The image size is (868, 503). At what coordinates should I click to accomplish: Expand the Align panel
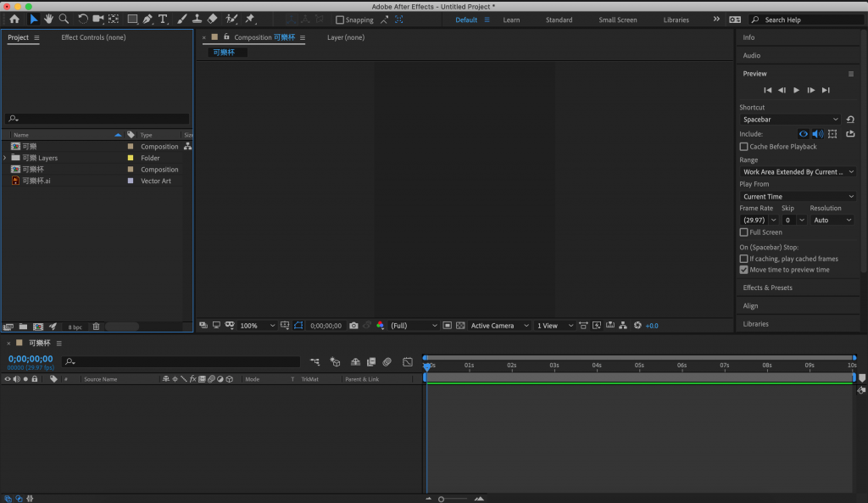tap(750, 306)
